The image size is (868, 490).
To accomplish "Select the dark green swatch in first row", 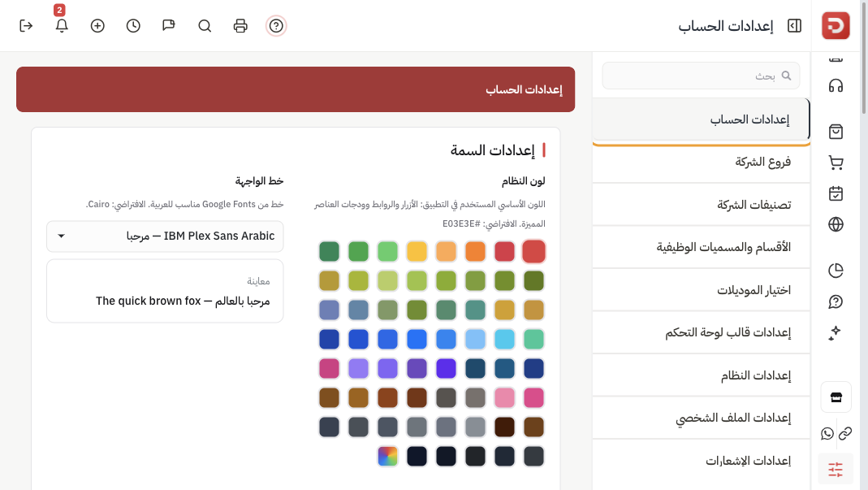I will pos(329,251).
